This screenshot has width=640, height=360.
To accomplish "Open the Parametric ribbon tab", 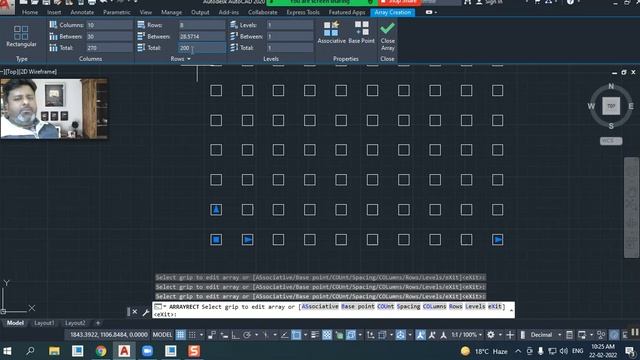I will click(x=117, y=12).
